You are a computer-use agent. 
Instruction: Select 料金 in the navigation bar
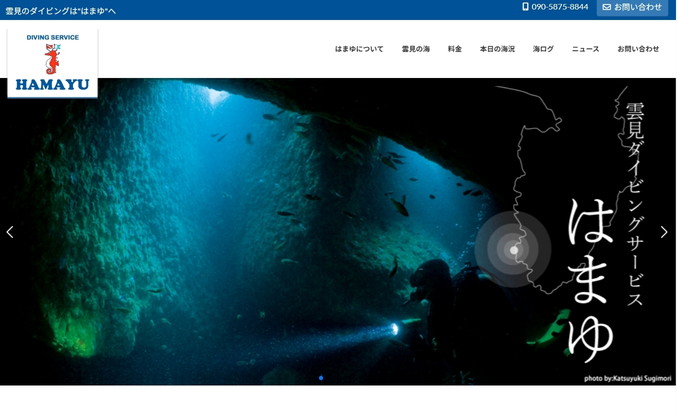click(455, 49)
